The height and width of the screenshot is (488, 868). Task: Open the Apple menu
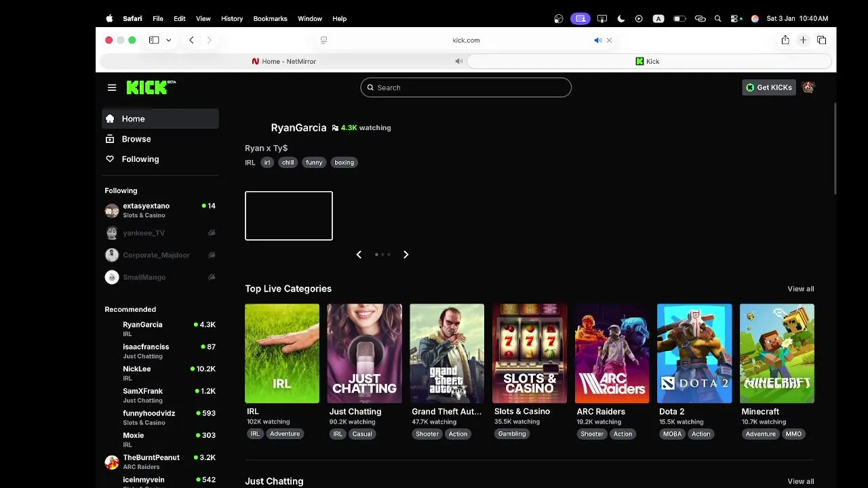click(x=109, y=18)
